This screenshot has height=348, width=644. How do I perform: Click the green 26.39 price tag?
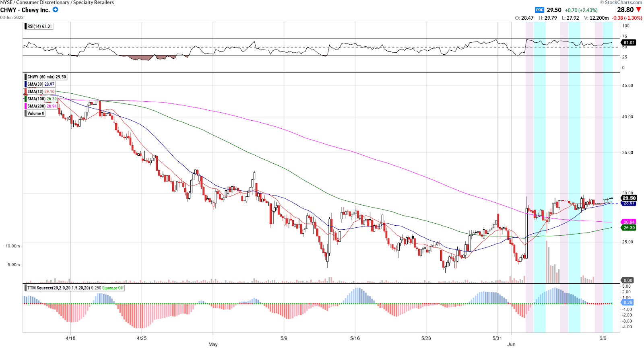(629, 228)
